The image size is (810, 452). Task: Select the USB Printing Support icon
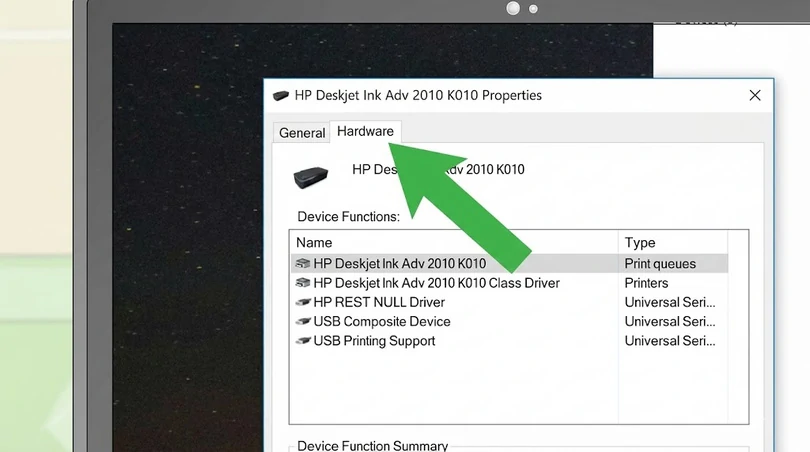coord(303,341)
